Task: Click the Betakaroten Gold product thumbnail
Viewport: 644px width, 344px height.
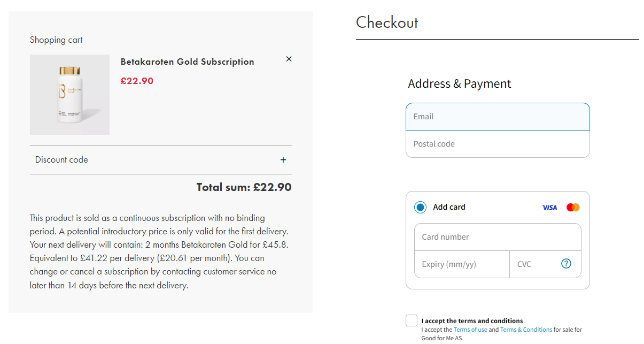Action: pyautogui.click(x=69, y=95)
